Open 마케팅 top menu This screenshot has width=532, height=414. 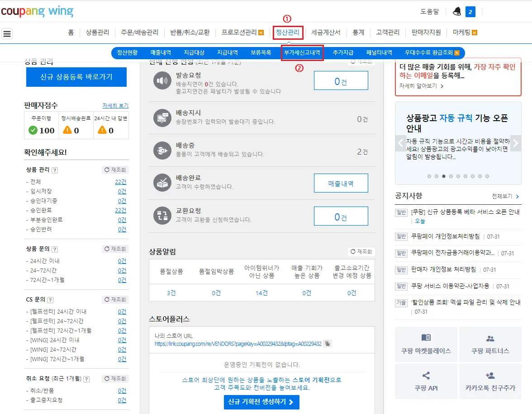point(465,33)
